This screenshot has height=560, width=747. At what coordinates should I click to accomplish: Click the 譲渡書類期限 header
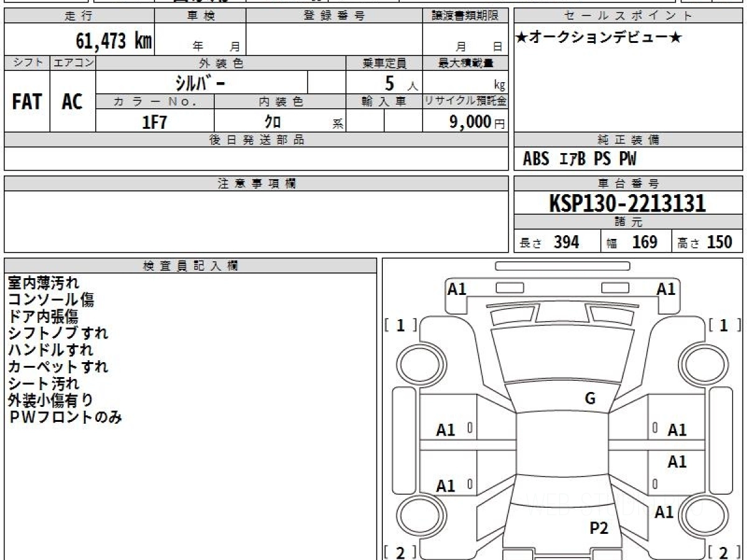465,16
